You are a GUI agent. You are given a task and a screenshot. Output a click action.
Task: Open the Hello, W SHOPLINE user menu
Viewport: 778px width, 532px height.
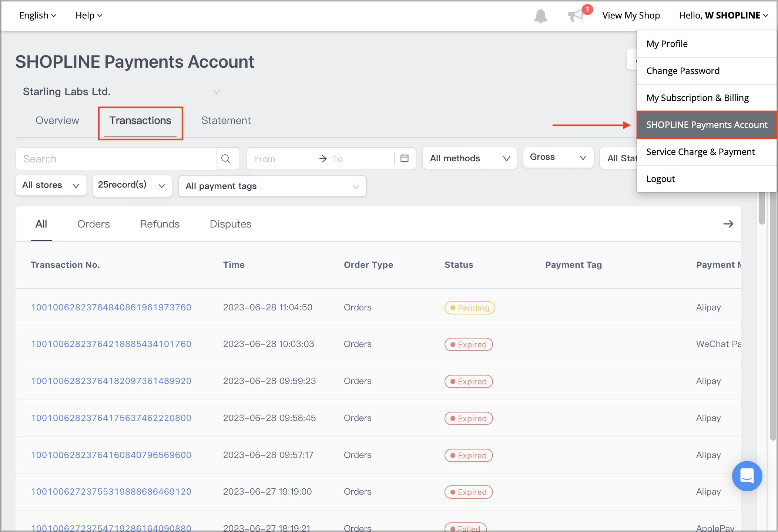(x=723, y=15)
